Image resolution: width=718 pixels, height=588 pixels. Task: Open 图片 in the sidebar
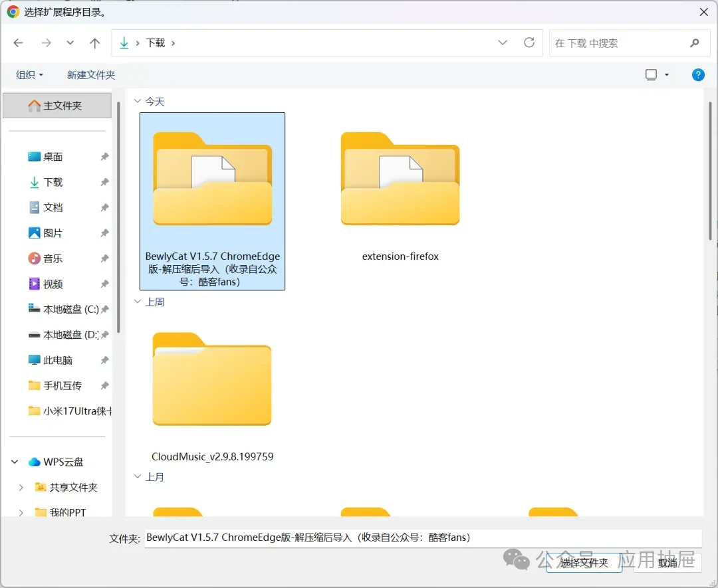[x=53, y=233]
